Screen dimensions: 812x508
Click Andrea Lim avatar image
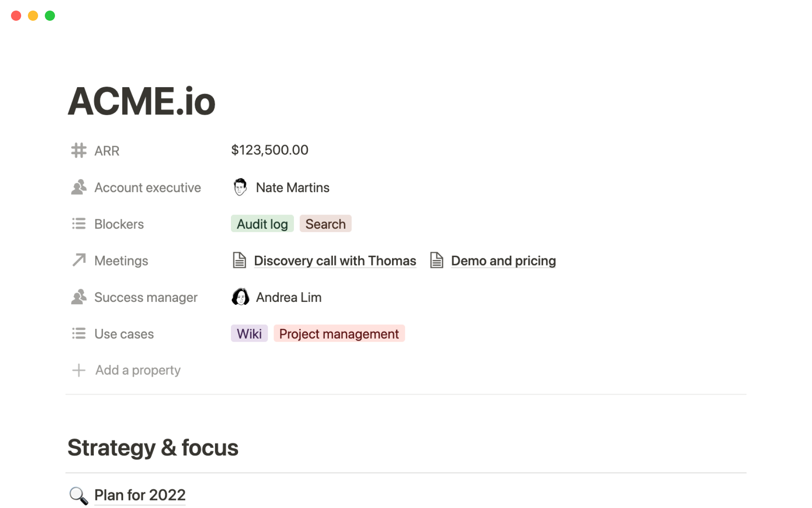[240, 297]
